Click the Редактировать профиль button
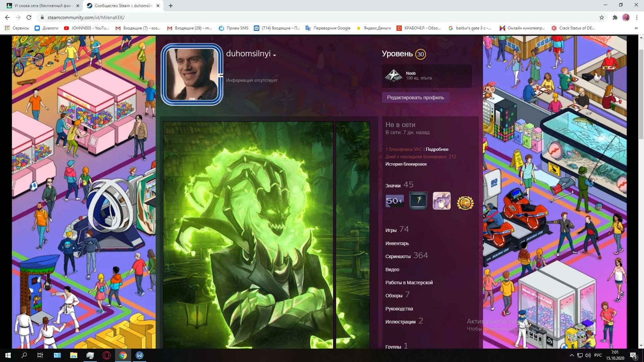This screenshot has width=644, height=362. (x=416, y=98)
